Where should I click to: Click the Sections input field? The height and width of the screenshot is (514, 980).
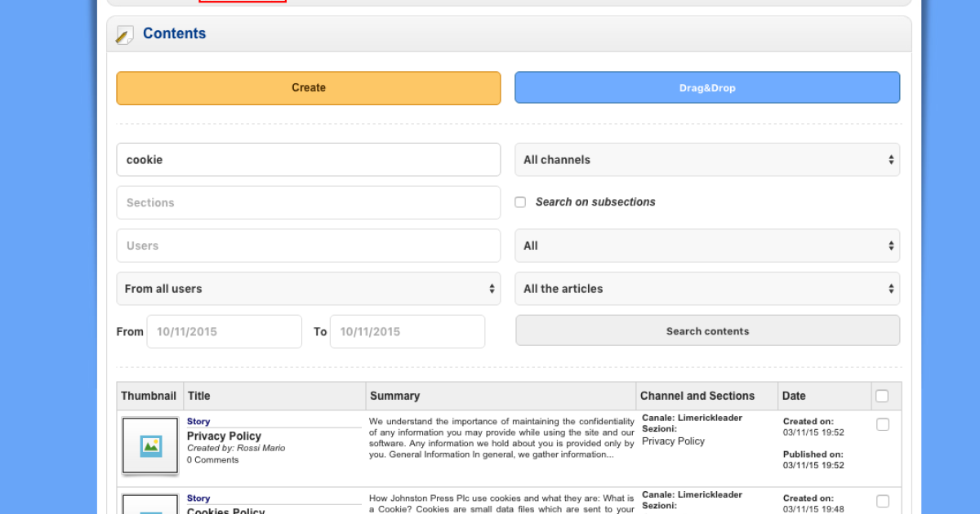[x=308, y=202]
